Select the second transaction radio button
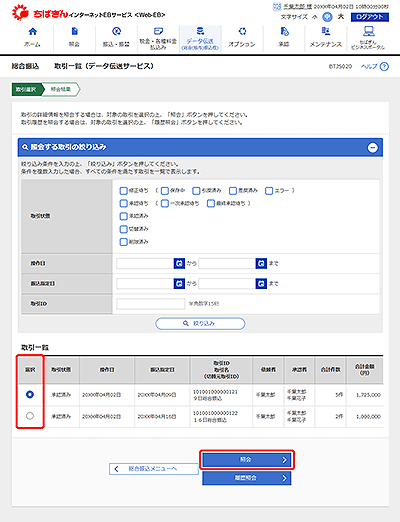 coord(30,416)
